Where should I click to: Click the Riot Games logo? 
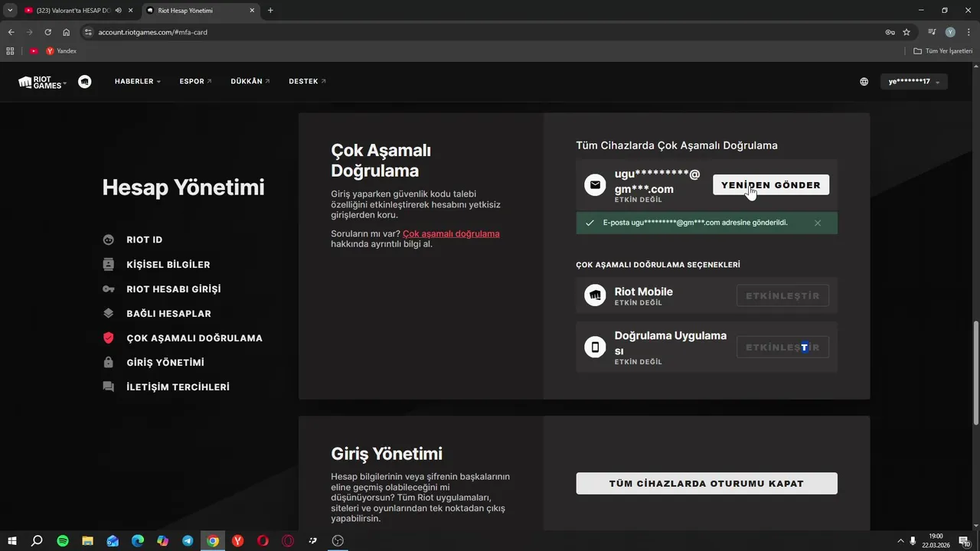(x=40, y=81)
